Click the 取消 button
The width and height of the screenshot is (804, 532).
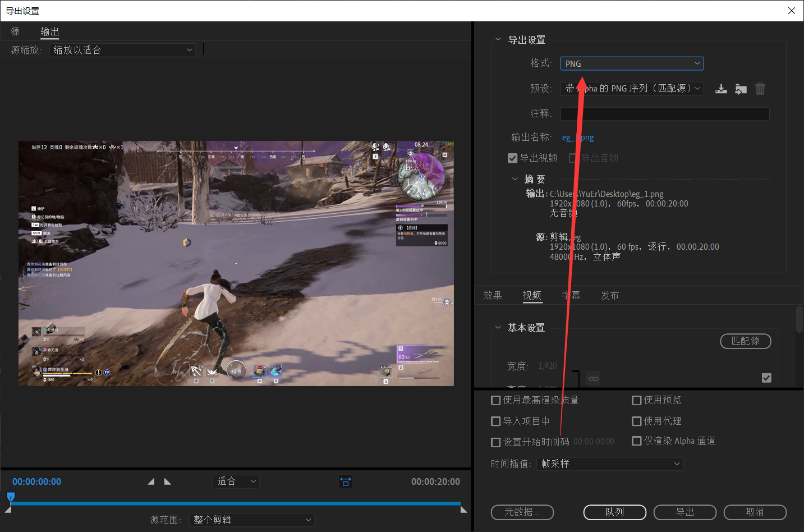(x=755, y=512)
